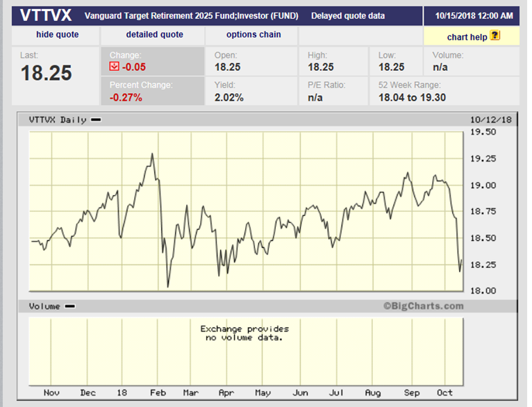
Task: Click the red down-arrow change icon
Action: point(114,67)
